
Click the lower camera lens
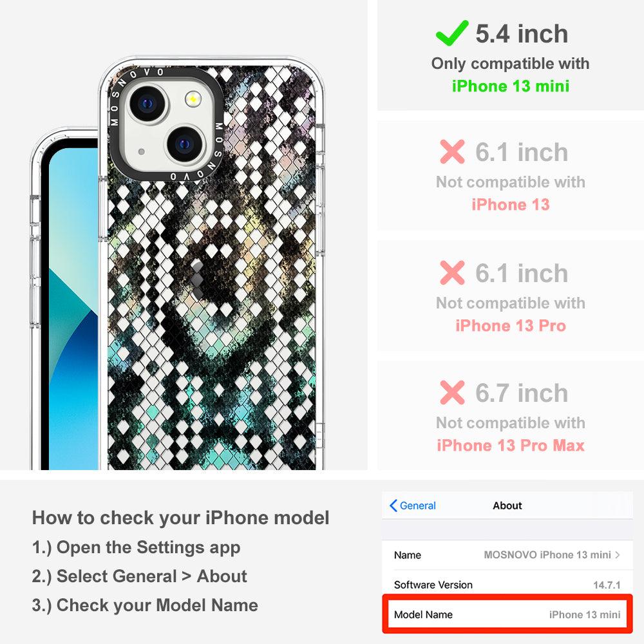pos(185,144)
